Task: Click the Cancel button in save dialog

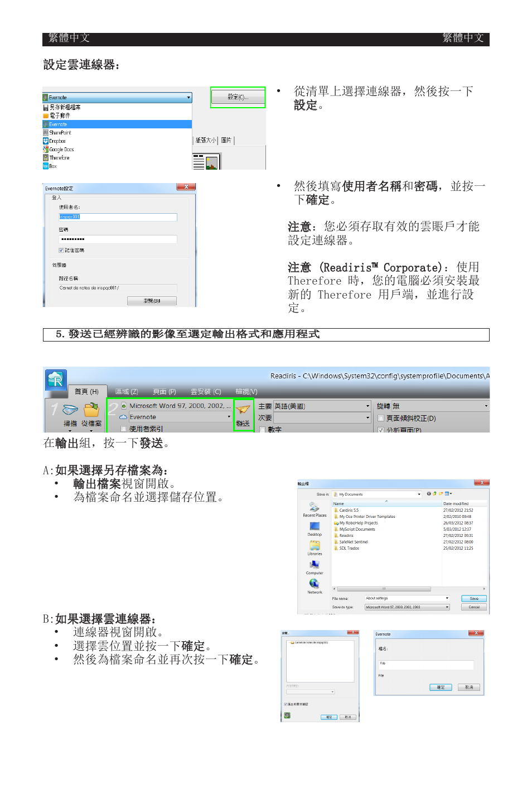Action: (474, 607)
